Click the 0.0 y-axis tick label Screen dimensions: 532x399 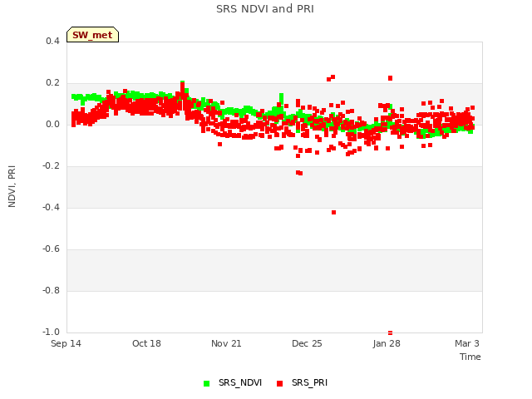(52, 124)
